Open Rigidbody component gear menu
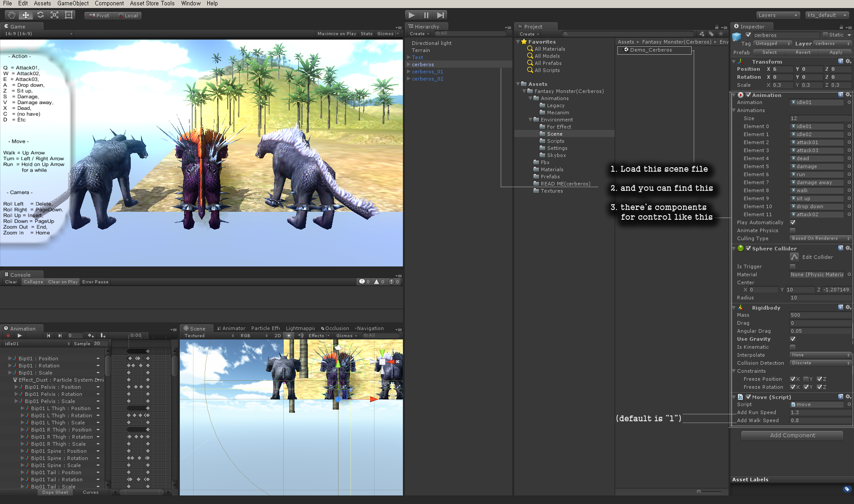The width and height of the screenshot is (854, 504). (848, 307)
